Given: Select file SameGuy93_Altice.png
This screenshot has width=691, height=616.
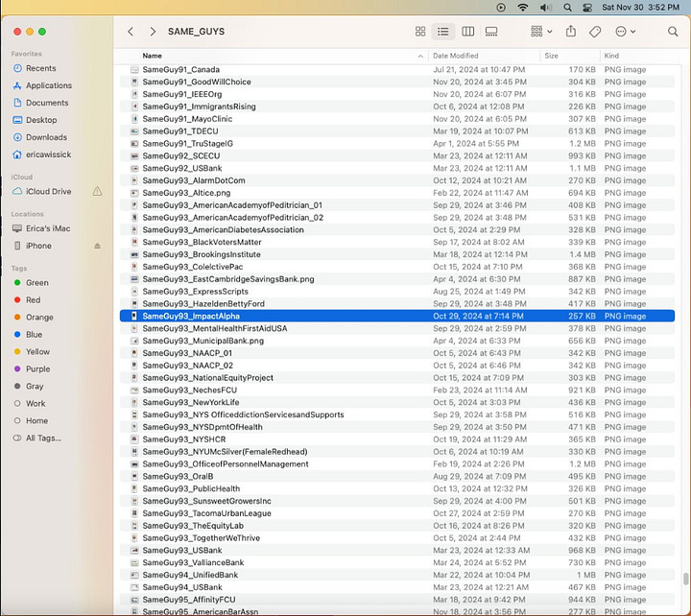Looking at the screenshot, I should (x=397, y=193).
